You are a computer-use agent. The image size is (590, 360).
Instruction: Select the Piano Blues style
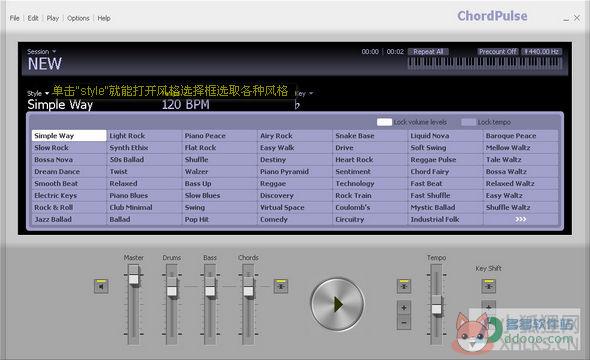click(144, 196)
